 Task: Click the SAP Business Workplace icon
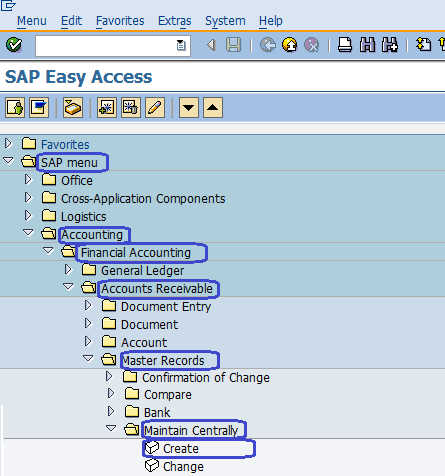[73, 108]
